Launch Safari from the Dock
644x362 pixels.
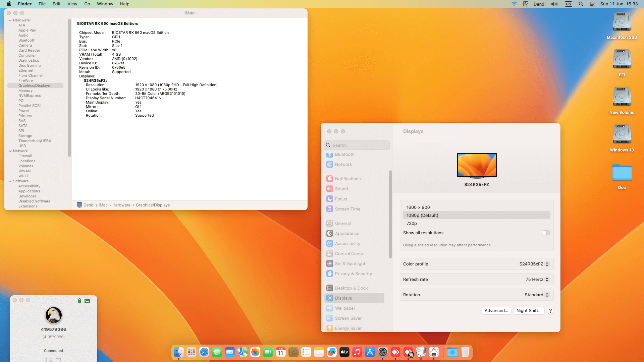pos(204,352)
